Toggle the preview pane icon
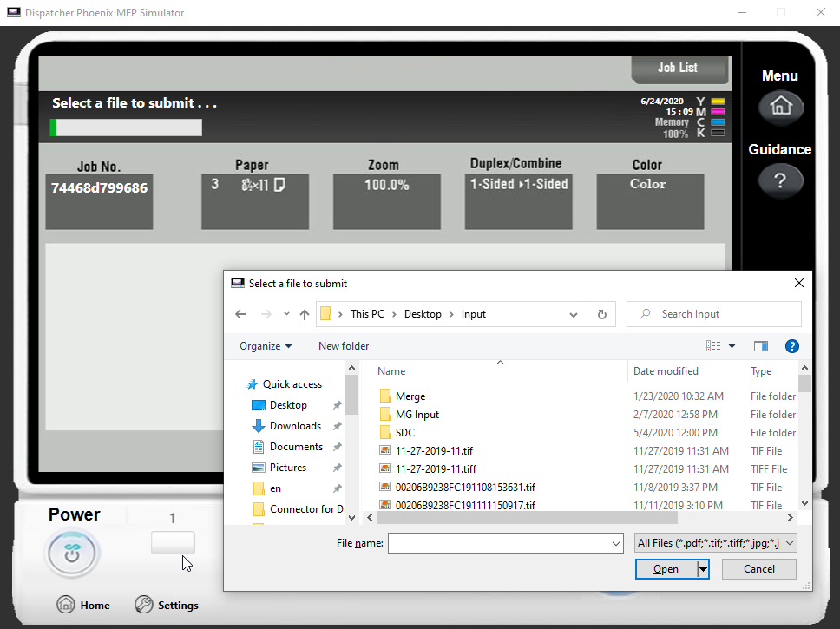The image size is (840, 629). (761, 346)
